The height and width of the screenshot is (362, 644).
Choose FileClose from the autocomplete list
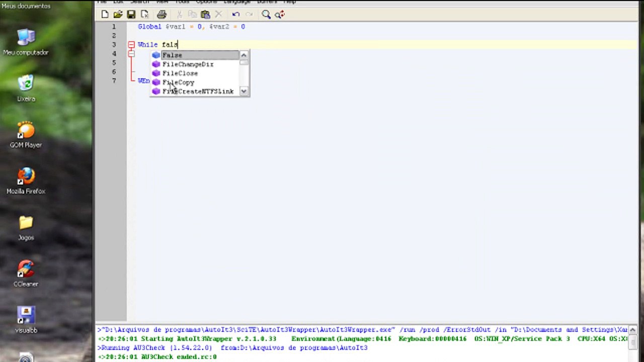click(x=195, y=73)
